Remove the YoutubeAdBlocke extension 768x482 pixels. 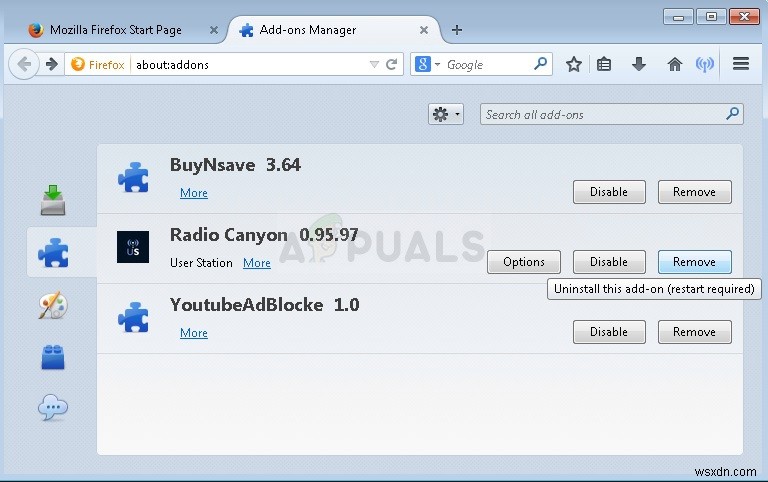(x=695, y=332)
